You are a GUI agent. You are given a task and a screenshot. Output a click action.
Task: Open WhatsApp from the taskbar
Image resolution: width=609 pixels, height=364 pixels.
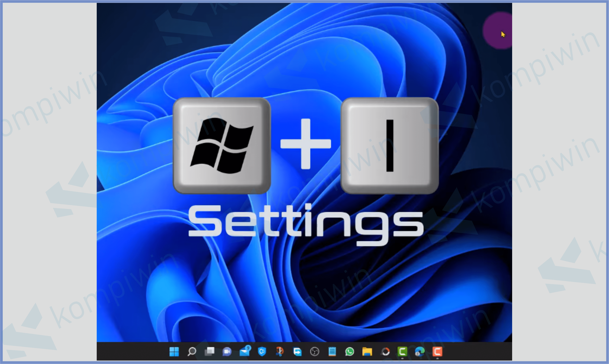[x=349, y=352]
